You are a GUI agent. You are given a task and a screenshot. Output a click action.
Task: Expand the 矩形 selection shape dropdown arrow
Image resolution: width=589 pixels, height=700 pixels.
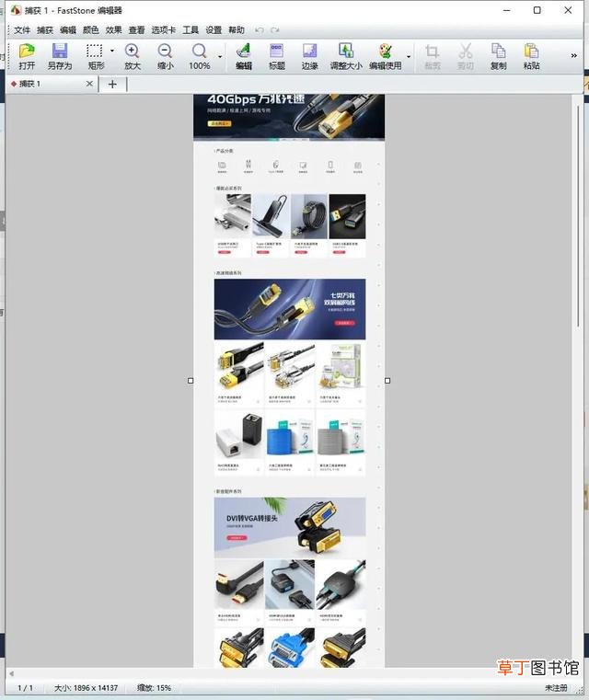coord(112,51)
